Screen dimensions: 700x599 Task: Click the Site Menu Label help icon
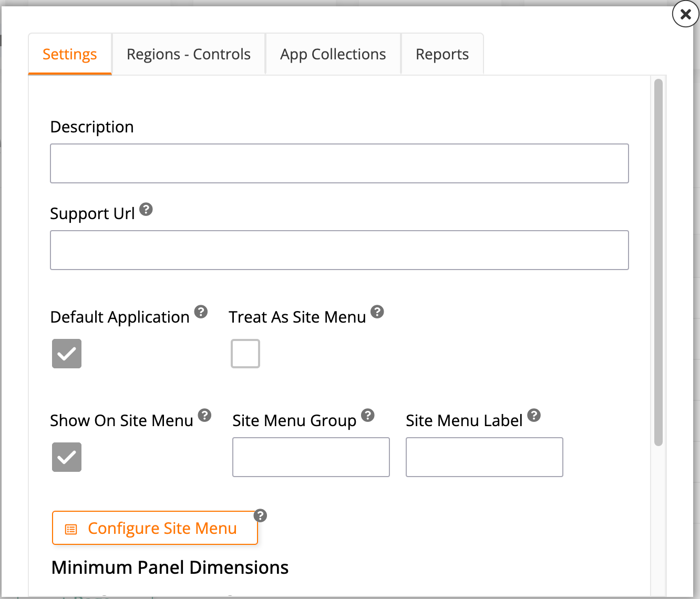[x=534, y=415]
